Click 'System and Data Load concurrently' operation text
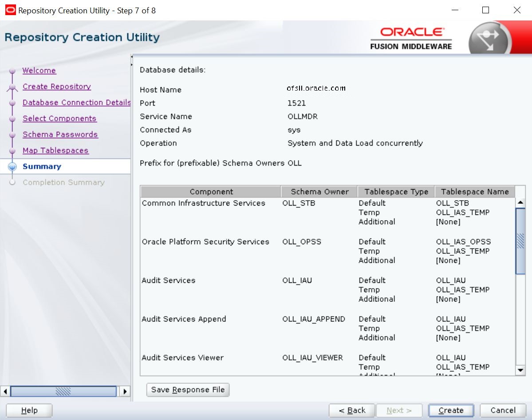This screenshot has height=420, width=532. click(x=355, y=143)
